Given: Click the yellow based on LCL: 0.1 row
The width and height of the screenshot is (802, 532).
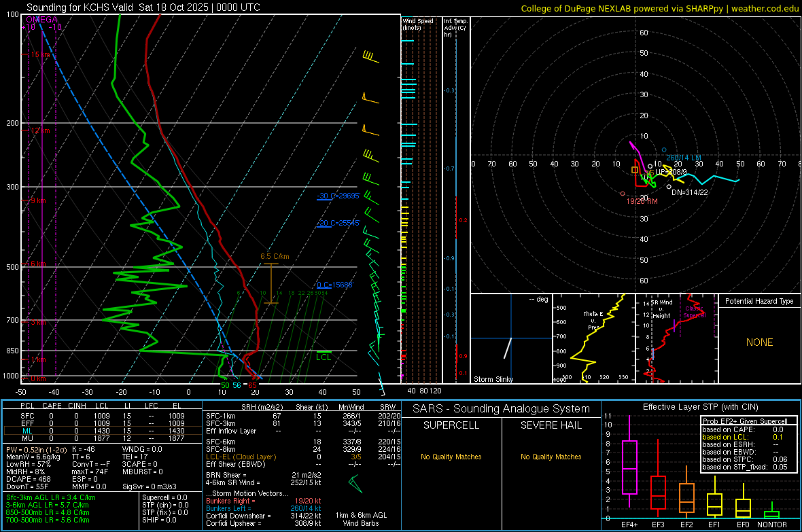Looking at the screenshot, I should click(x=743, y=437).
